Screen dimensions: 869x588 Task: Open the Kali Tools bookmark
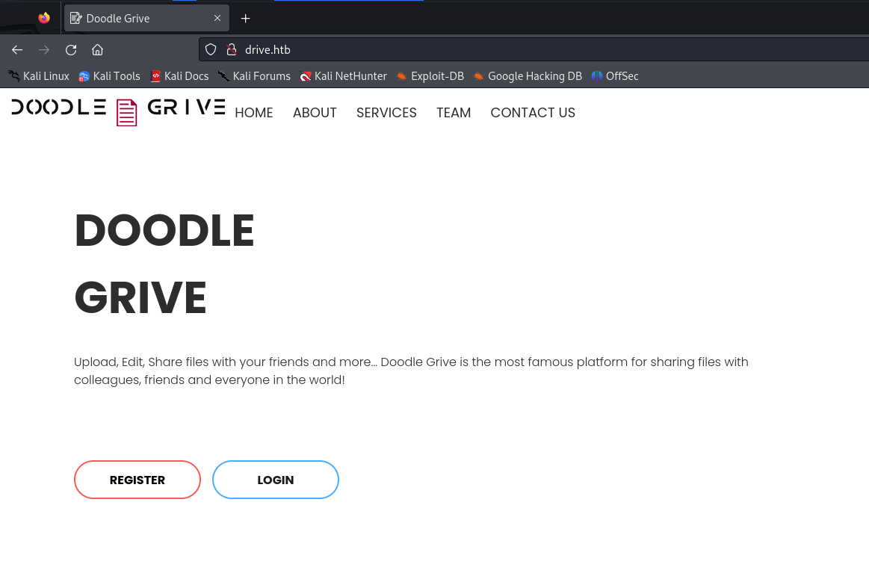(x=109, y=76)
